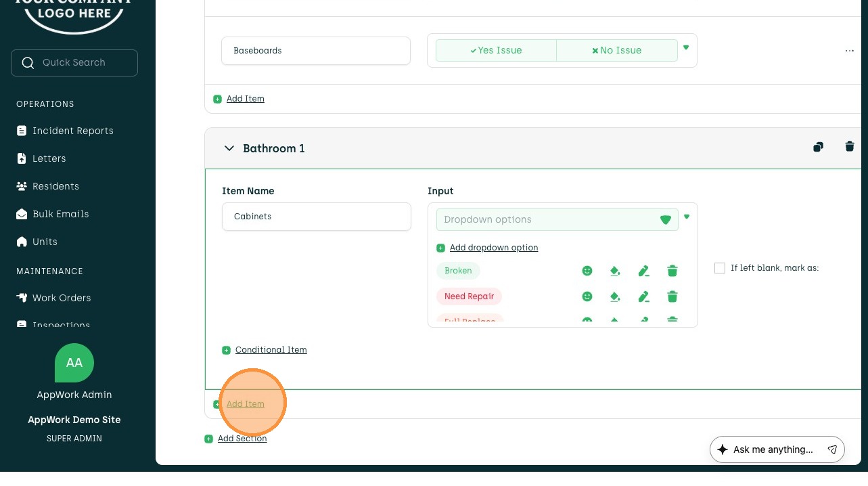The height and width of the screenshot is (486, 868).
Task: Send the Ask me anything message
Action: point(832,449)
